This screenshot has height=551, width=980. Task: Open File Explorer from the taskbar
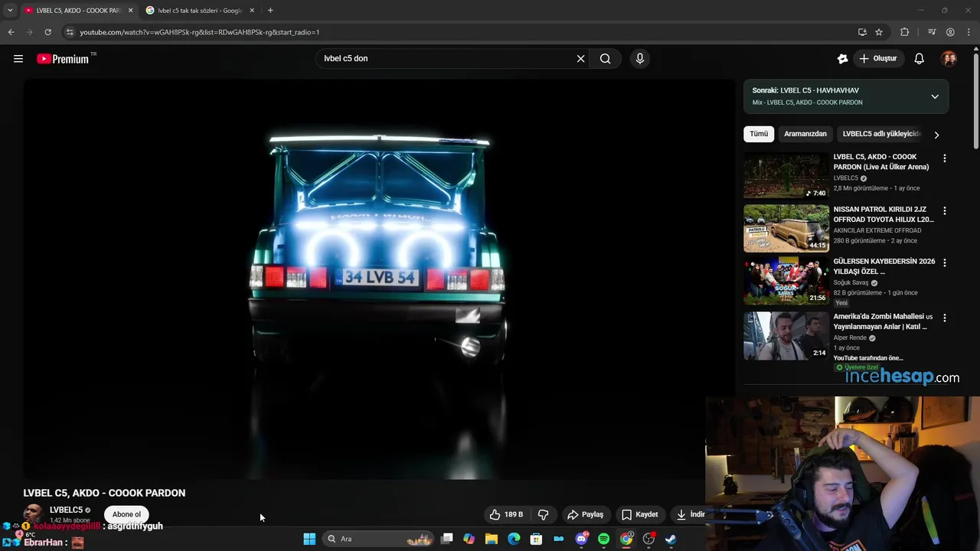point(492,539)
